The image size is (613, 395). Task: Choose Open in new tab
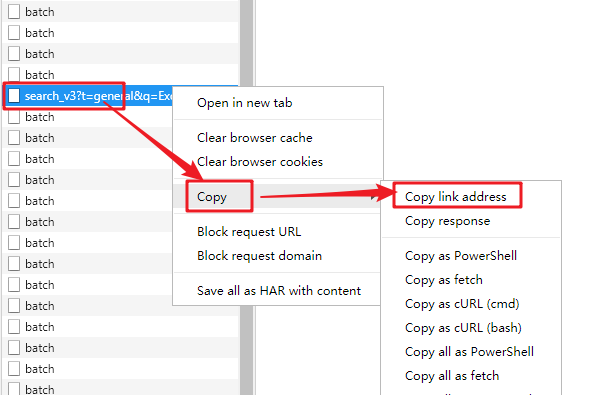pyautogui.click(x=244, y=103)
